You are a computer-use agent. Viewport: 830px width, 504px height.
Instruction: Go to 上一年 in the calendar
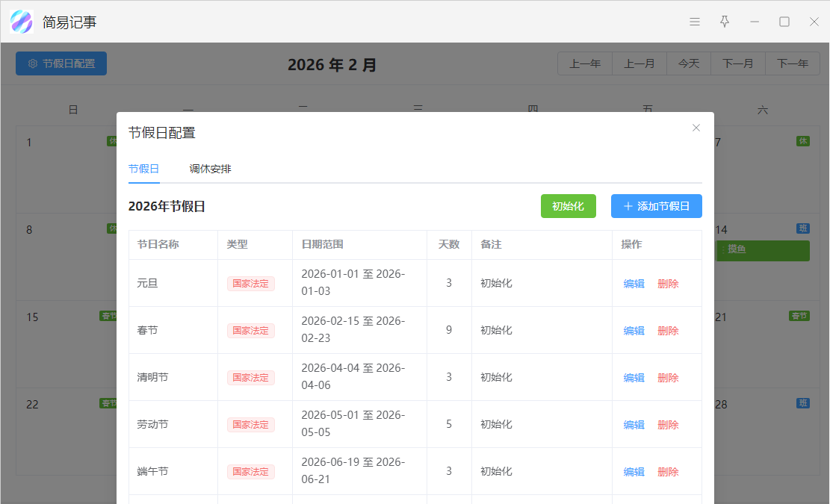[x=585, y=64]
